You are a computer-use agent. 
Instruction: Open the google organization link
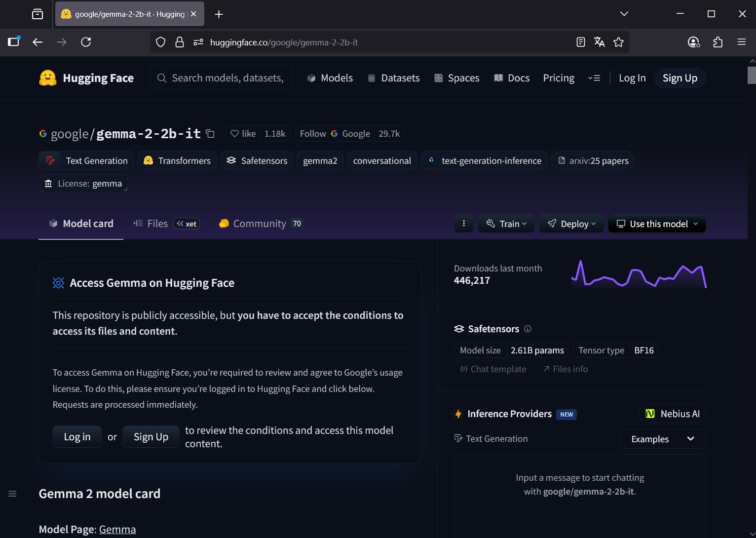(70, 134)
